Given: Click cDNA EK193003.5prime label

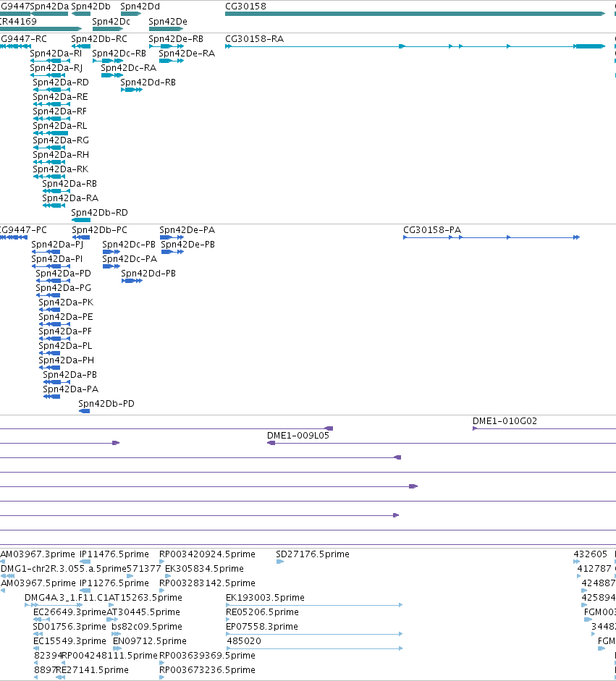Looking at the screenshot, I should (x=265, y=598).
